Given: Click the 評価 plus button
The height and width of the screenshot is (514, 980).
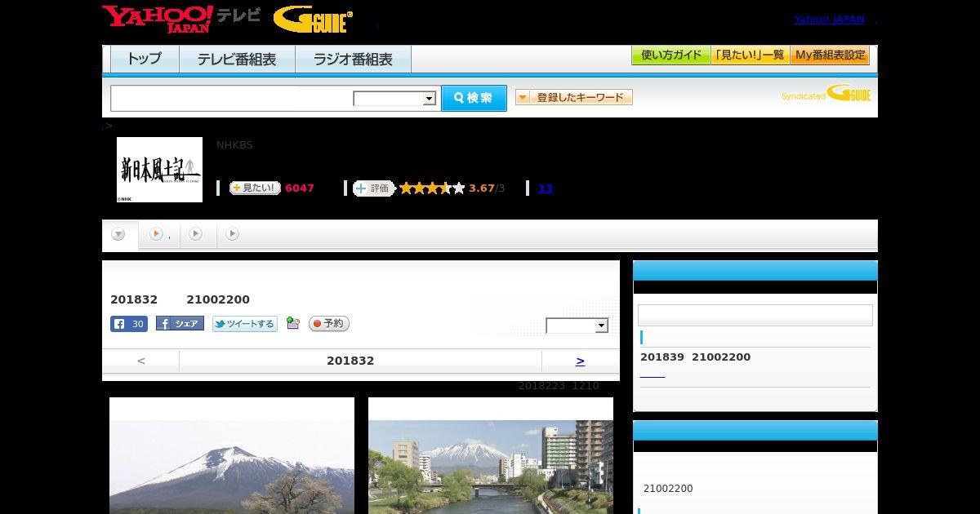Looking at the screenshot, I should pos(374,188).
